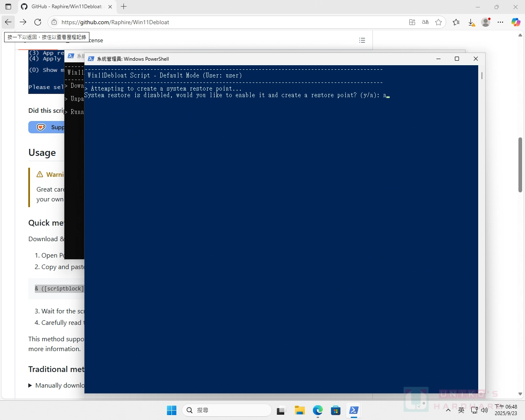This screenshot has width=525, height=420.
Task: Go back to the previous page
Action: 8,22
